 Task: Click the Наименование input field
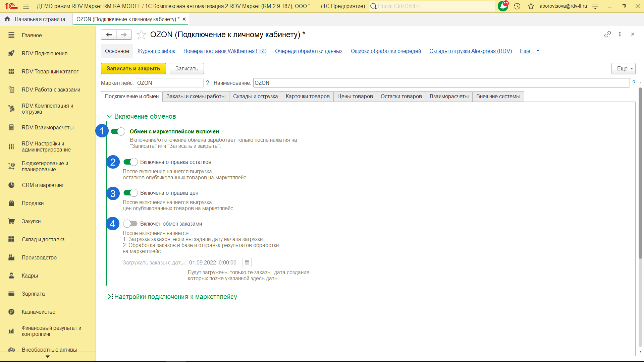[441, 83]
